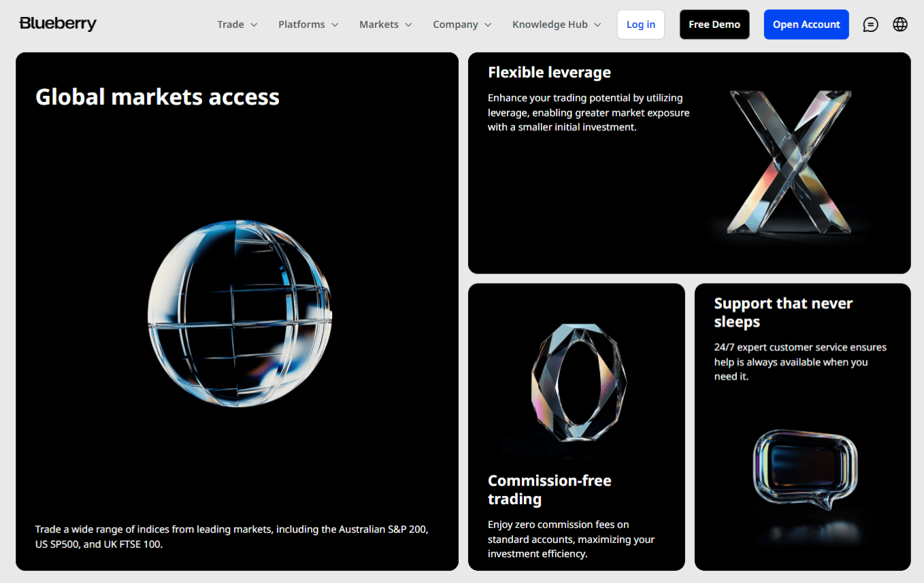Select the Global markets access heading
924x583 pixels.
tap(157, 97)
